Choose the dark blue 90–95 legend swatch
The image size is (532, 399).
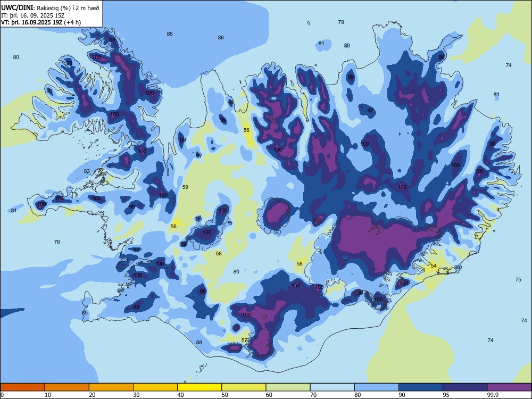[421, 387]
